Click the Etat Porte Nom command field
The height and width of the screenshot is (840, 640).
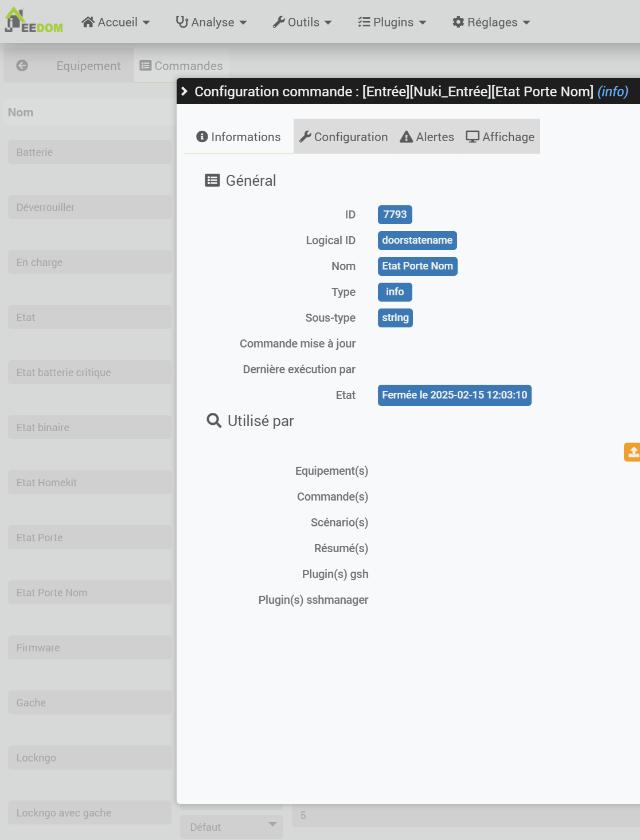(89, 592)
